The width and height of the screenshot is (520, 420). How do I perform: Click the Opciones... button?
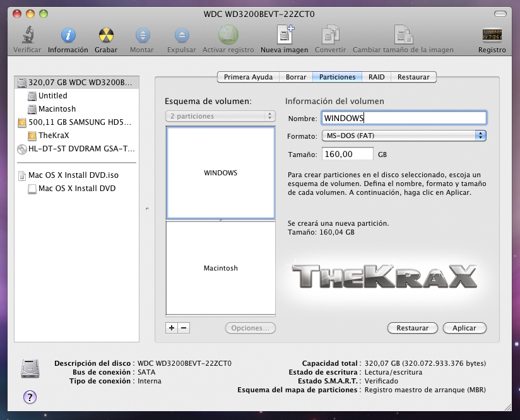point(251,328)
